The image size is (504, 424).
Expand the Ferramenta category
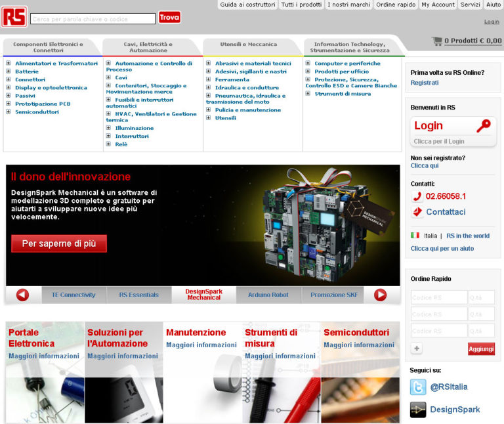pos(208,79)
